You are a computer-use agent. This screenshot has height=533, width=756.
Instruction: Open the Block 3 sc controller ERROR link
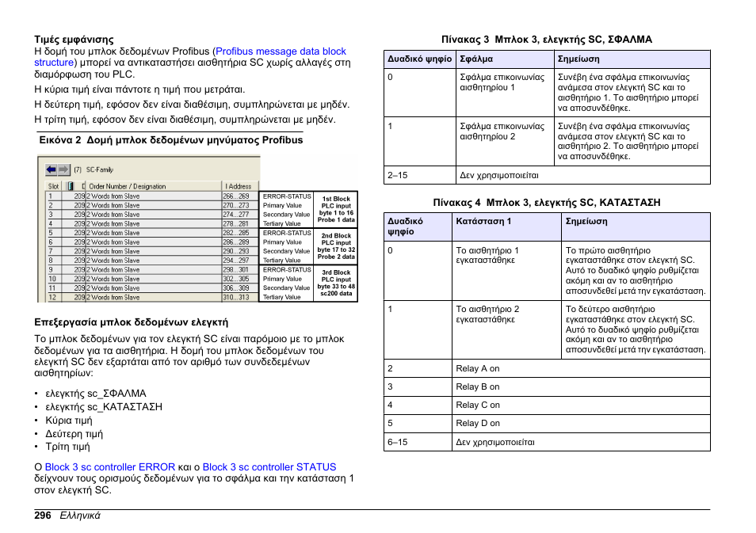click(109, 467)
